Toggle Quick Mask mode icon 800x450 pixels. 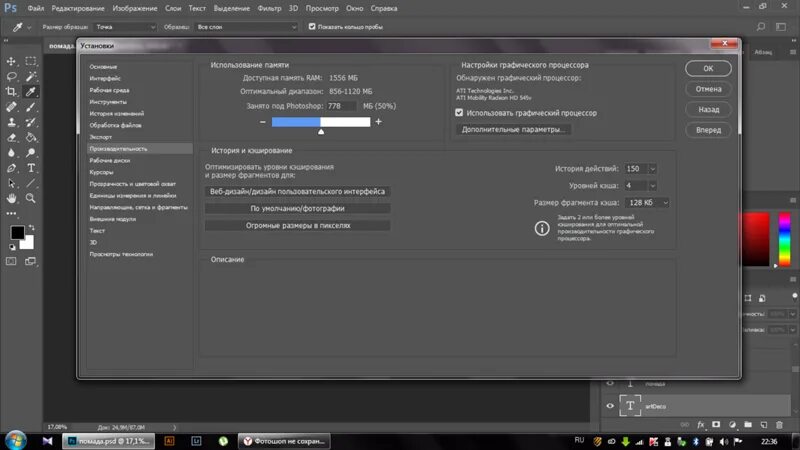[x=11, y=261]
